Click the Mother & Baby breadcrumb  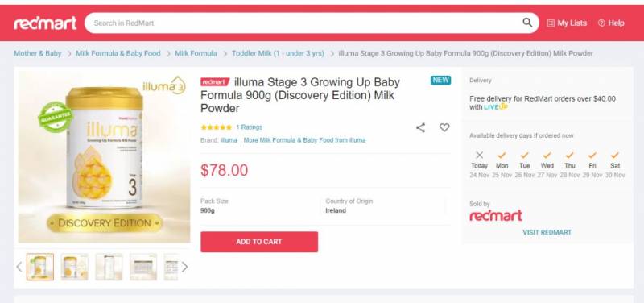[x=37, y=53]
